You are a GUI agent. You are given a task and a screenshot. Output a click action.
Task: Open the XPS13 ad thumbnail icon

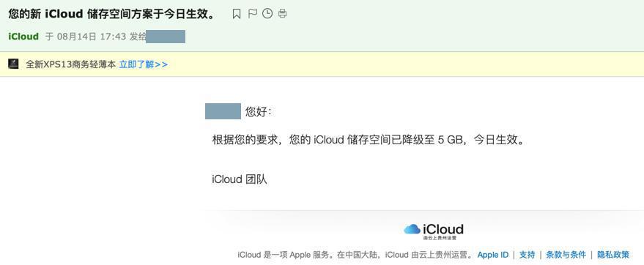tap(13, 64)
